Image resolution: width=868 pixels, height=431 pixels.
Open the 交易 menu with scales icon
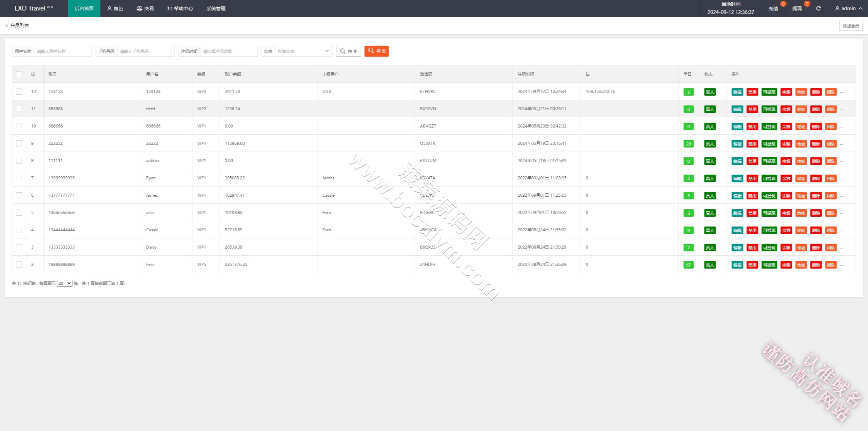pos(145,8)
